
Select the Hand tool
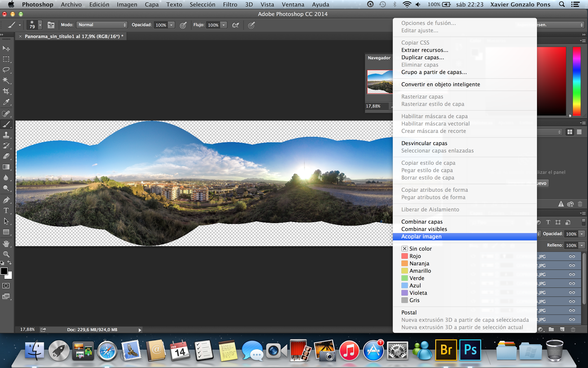6,243
